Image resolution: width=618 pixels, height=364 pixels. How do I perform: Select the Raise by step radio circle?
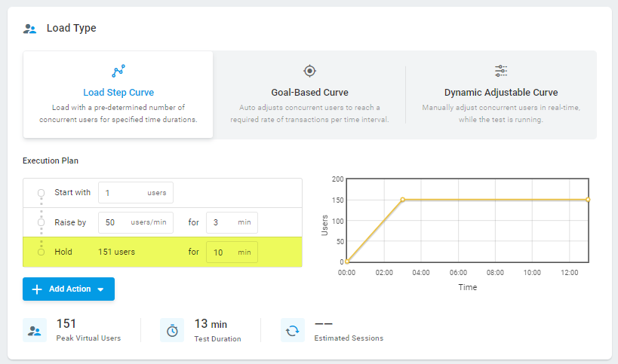coord(41,222)
